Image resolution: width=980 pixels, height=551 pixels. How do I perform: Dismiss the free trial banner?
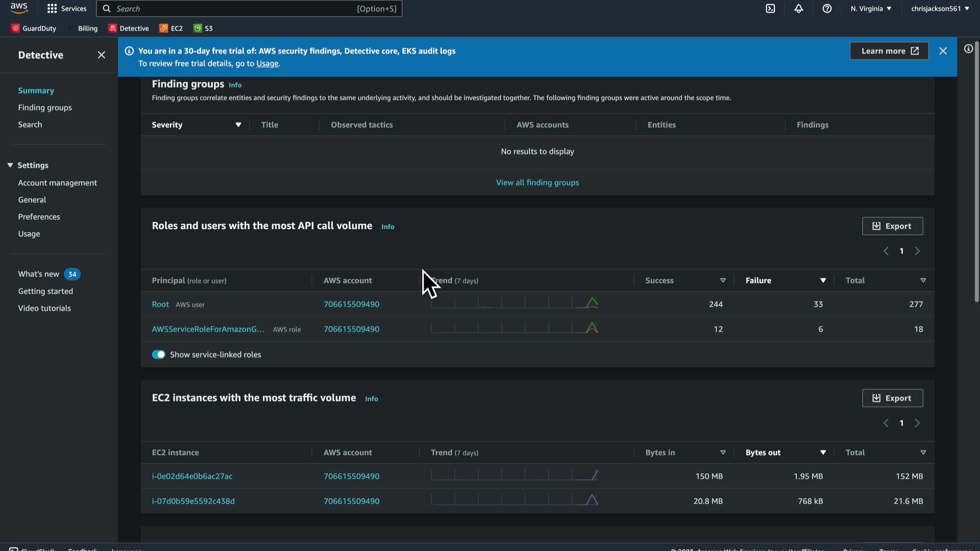coord(943,51)
